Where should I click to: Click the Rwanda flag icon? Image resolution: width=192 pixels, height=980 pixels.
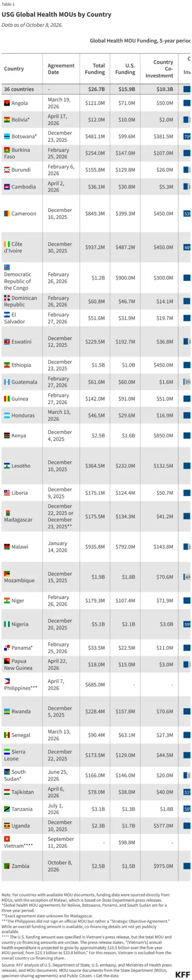(7, 712)
